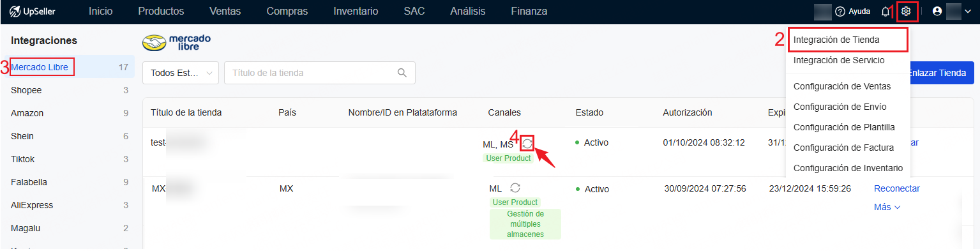Open the Finanza menu
The width and height of the screenshot is (980, 251).
click(x=529, y=11)
